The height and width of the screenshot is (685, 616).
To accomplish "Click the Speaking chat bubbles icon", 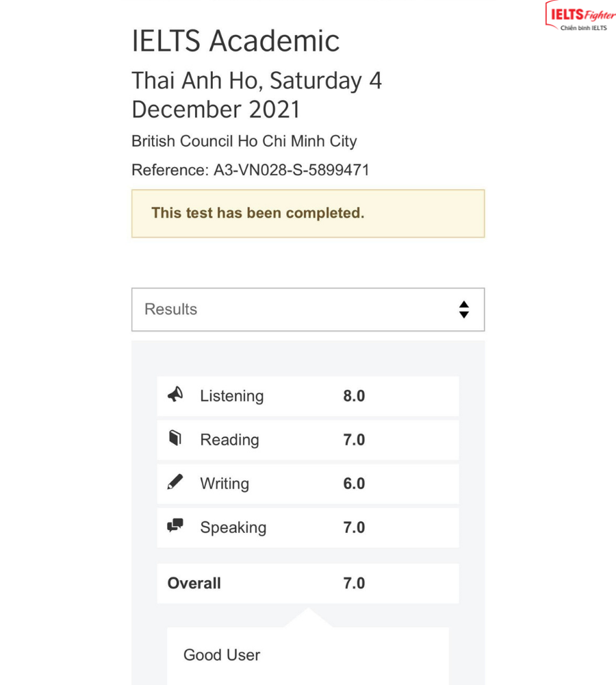I will pyautogui.click(x=175, y=526).
